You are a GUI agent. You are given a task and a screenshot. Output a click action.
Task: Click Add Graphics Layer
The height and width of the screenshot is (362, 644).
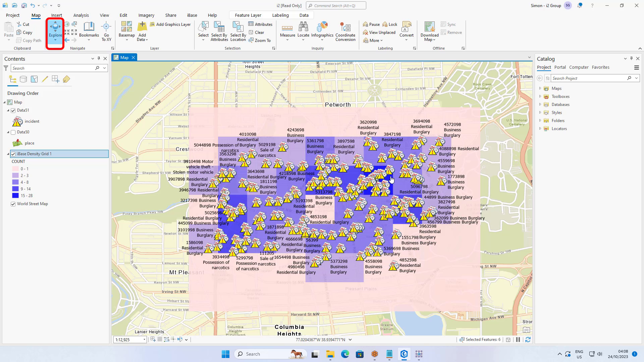coord(170,24)
